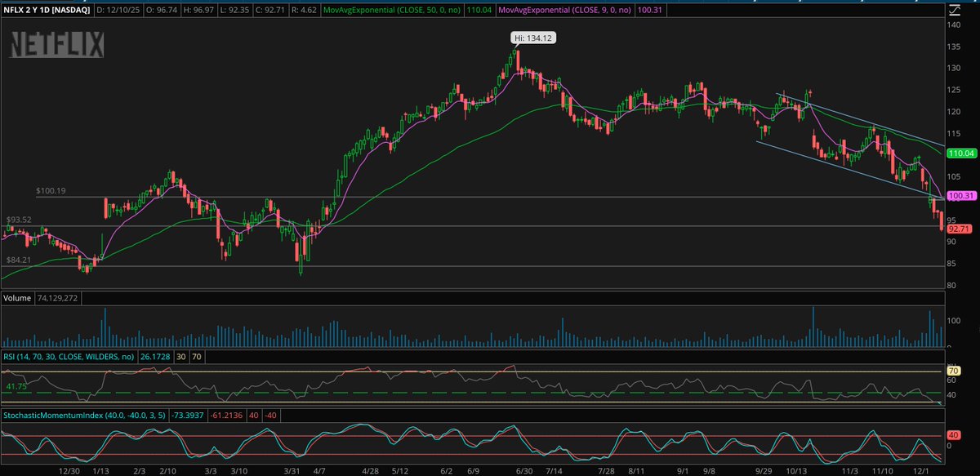Click the 135 price axis label
Viewport: 980px width, 476px height.
point(954,47)
